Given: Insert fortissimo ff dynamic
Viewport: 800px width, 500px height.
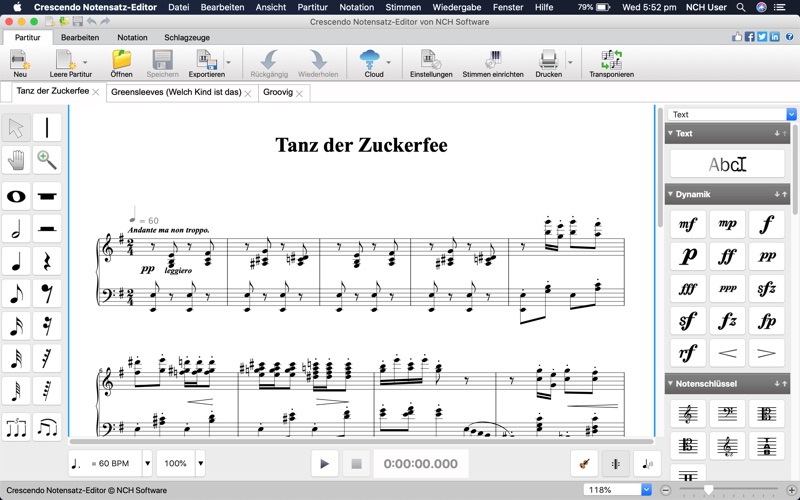Looking at the screenshot, I should (728, 256).
